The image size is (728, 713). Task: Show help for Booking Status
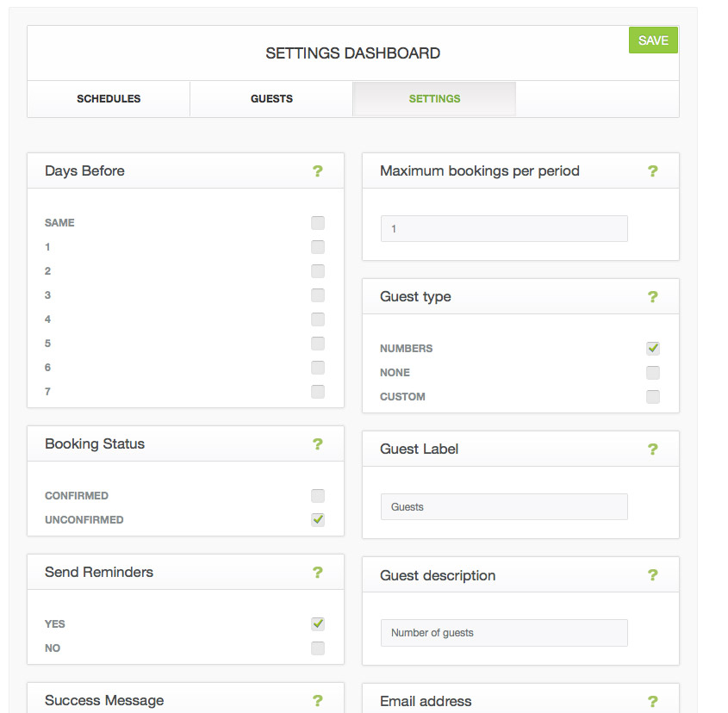[318, 444]
